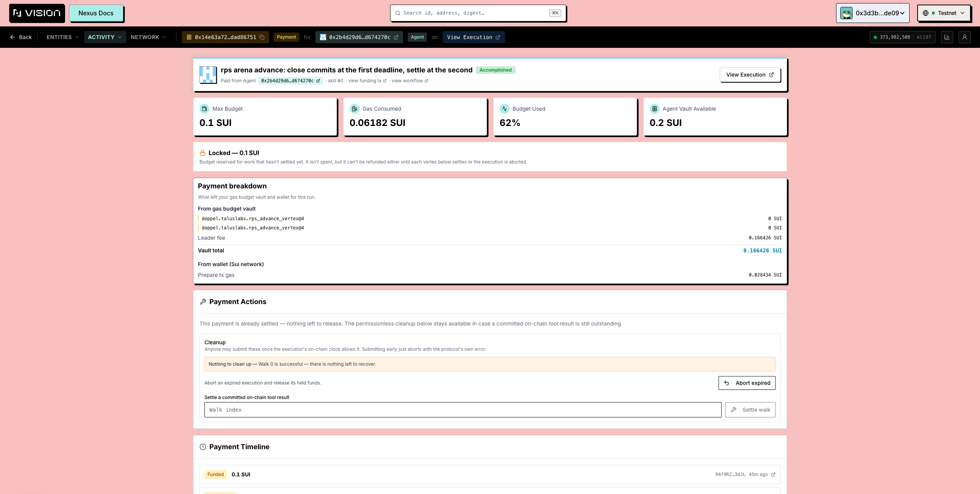Click external link icon beside nav agent address
This screenshot has width=980, height=494.
(x=396, y=37)
